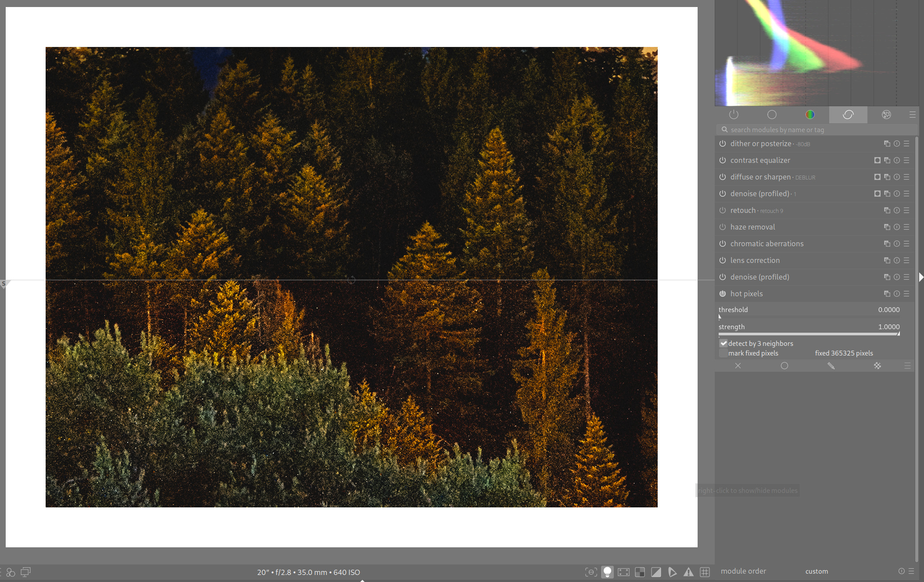924x582 pixels.
Task: Expand the chromatic aberrations module
Action: coord(766,244)
